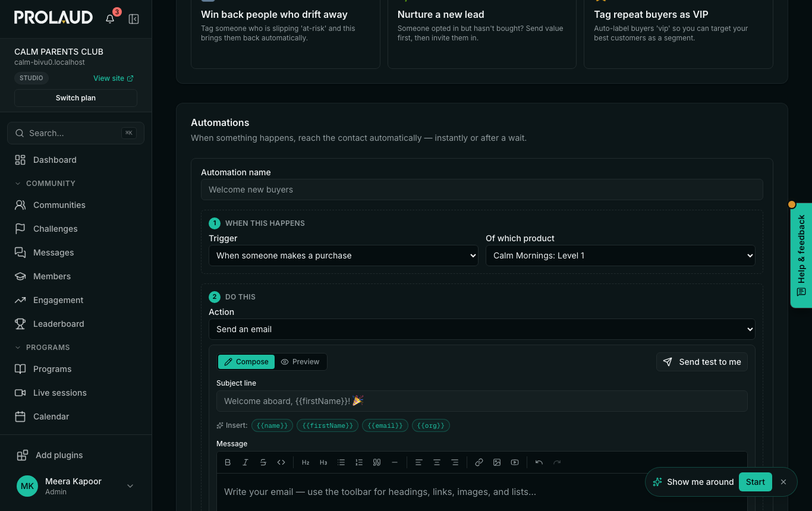Open the notifications bell
This screenshot has width=812, height=511.
(x=110, y=18)
